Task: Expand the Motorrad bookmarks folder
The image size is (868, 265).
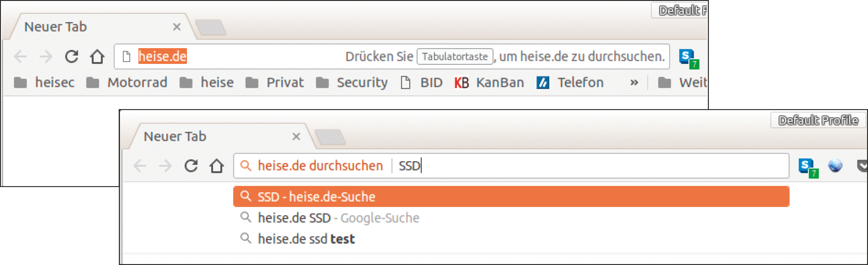Action: pyautogui.click(x=127, y=83)
